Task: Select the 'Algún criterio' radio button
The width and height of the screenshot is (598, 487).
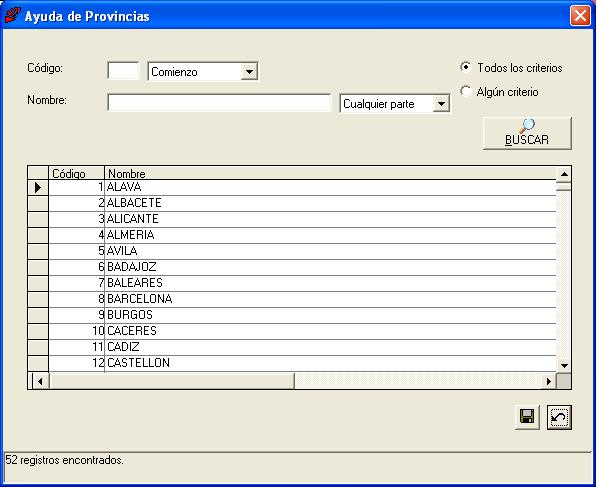Action: (465, 91)
